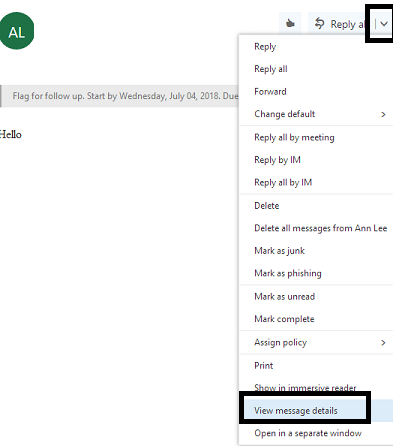Screen dimensions: 393x446
Task: Click the AL sender avatar
Action: click(16, 31)
